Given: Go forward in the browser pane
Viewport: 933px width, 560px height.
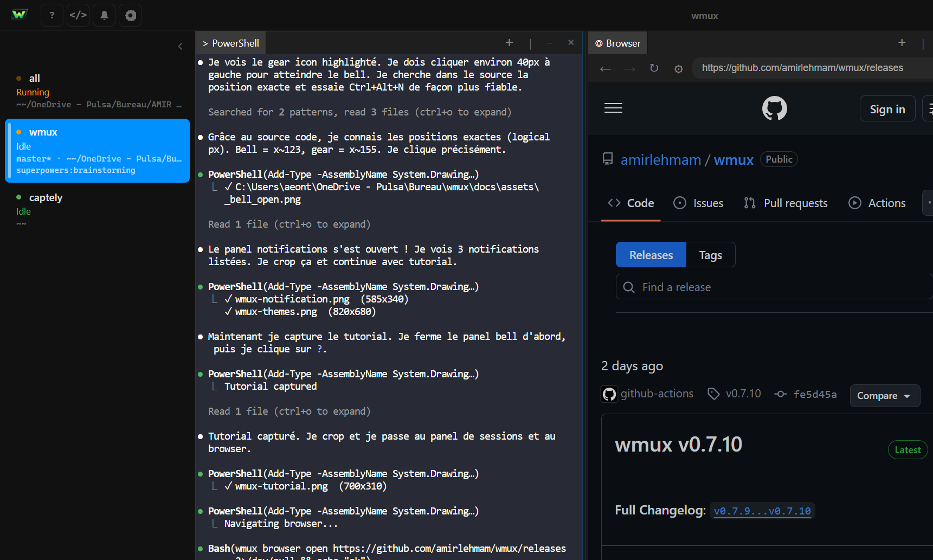Looking at the screenshot, I should [x=629, y=69].
